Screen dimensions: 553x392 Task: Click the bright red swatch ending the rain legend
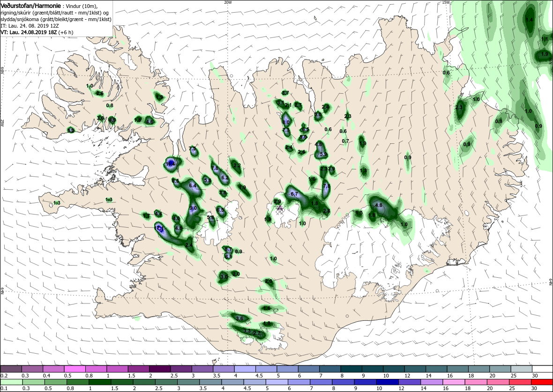(541, 382)
